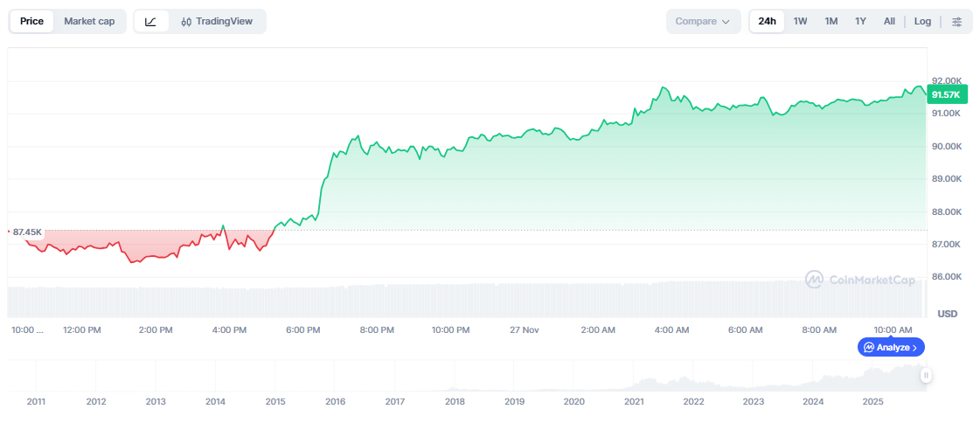
Task: Switch to Market cap tab
Action: coord(89,21)
